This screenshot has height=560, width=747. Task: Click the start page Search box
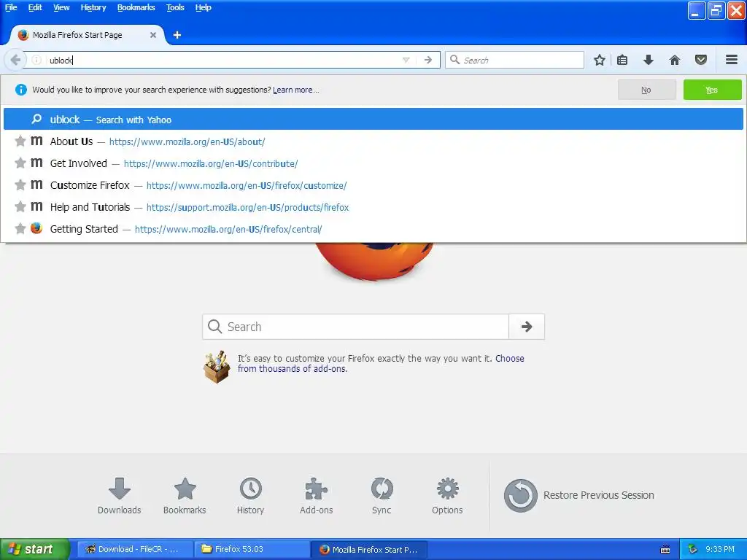point(355,327)
